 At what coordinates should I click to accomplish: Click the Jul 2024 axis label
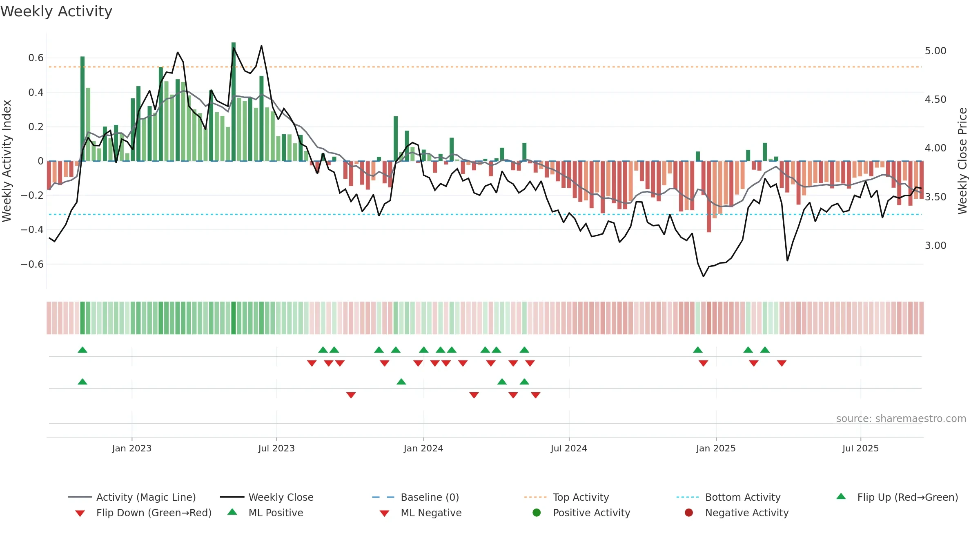(569, 448)
